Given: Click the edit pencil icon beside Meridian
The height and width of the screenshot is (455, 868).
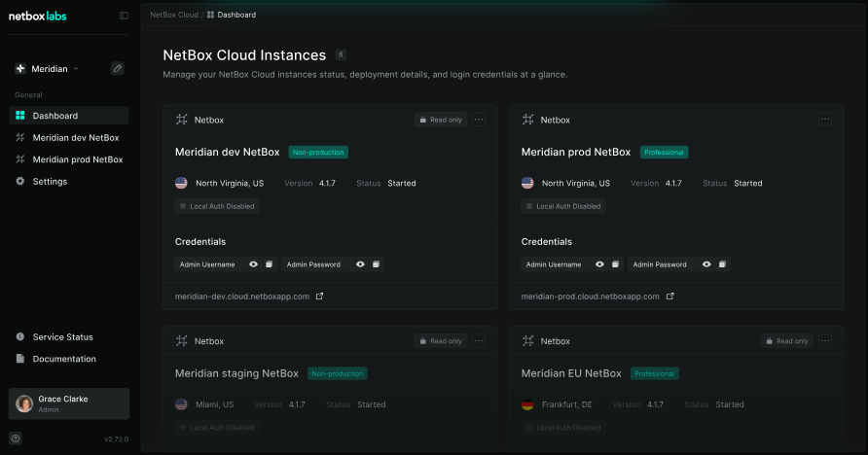Looking at the screenshot, I should (118, 69).
